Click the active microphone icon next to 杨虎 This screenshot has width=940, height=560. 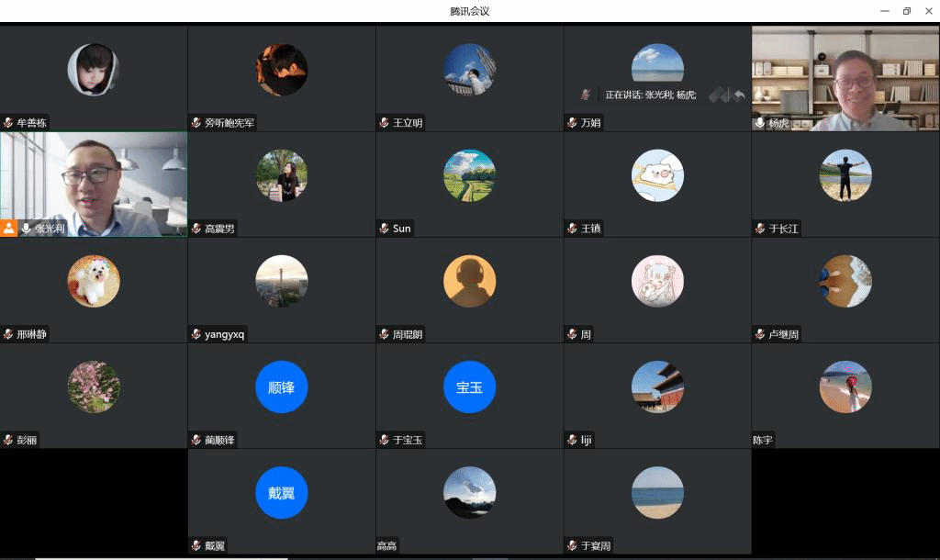pos(760,123)
